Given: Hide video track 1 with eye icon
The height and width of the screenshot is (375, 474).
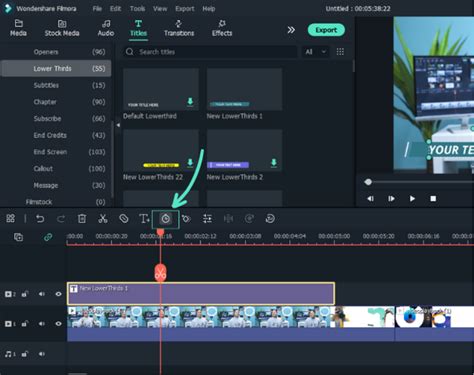Looking at the screenshot, I should [58, 324].
